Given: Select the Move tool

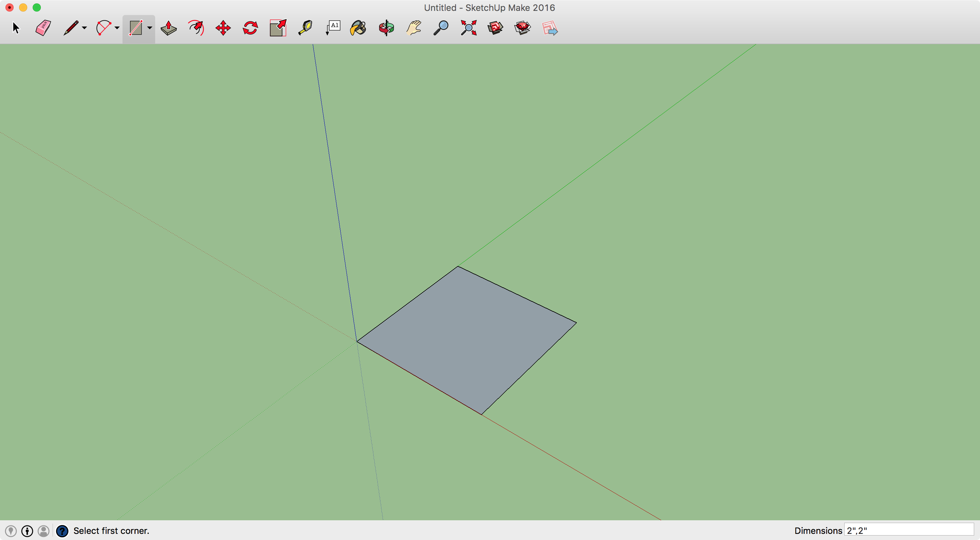Looking at the screenshot, I should click(223, 28).
